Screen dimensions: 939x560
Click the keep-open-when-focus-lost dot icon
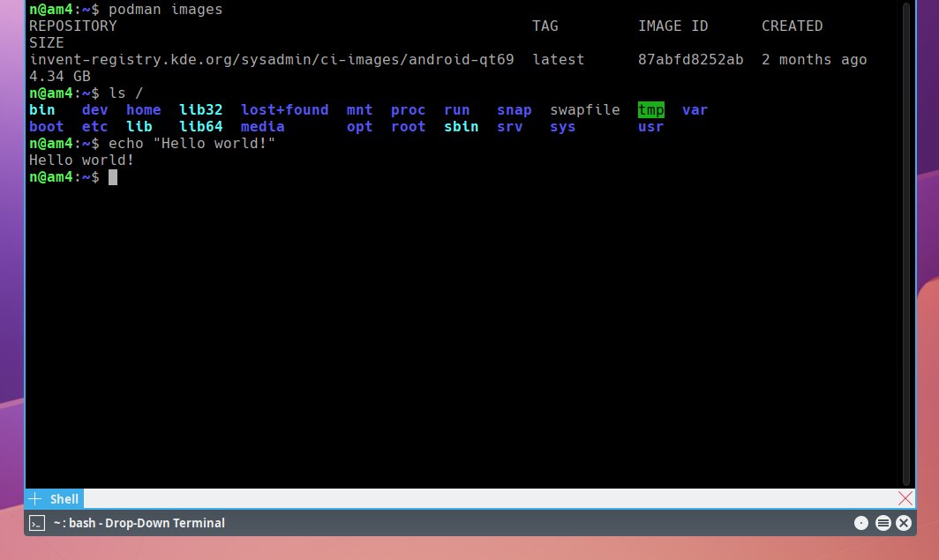(860, 522)
